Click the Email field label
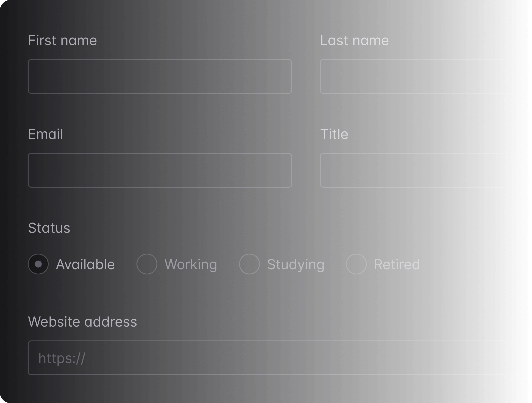 click(45, 134)
